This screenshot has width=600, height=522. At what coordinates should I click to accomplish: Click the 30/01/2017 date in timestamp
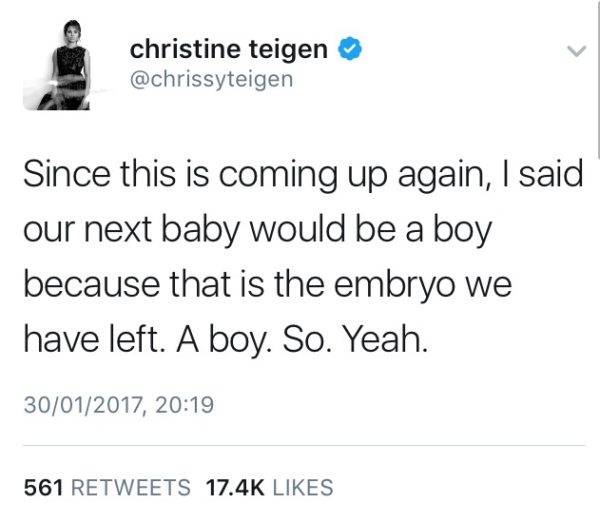83,405
